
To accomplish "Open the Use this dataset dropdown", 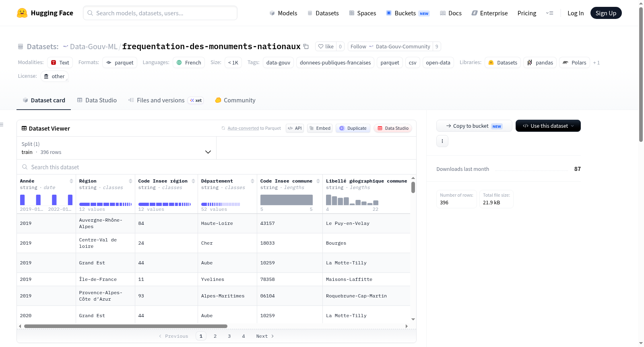I will 548,126.
